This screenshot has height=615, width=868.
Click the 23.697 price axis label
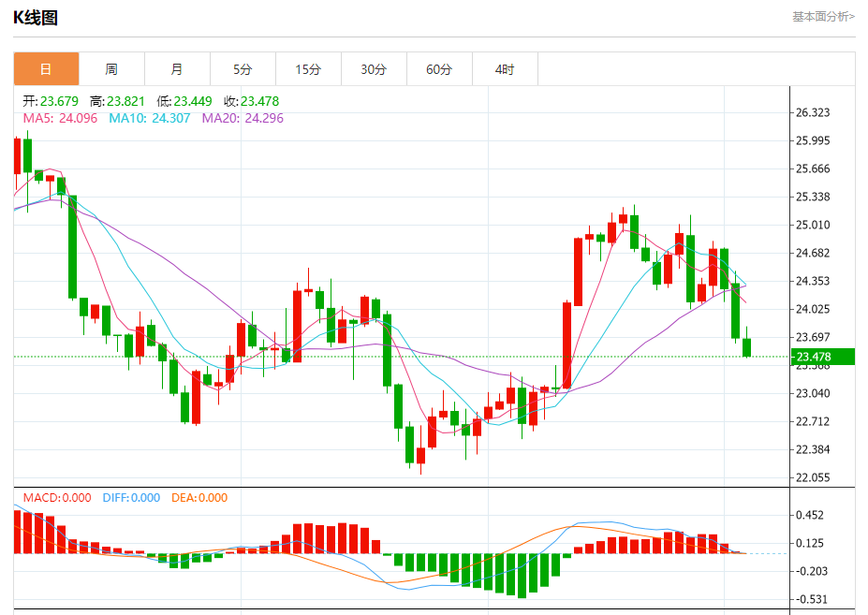(x=813, y=337)
